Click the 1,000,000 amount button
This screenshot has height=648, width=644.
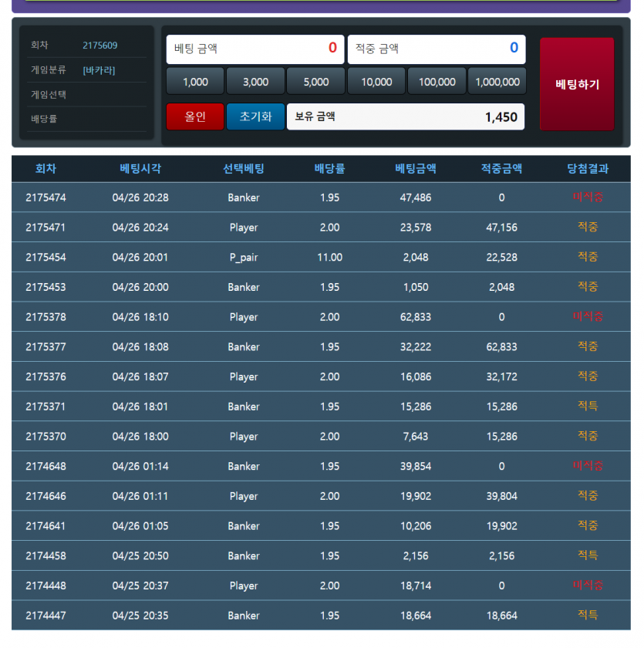497,82
